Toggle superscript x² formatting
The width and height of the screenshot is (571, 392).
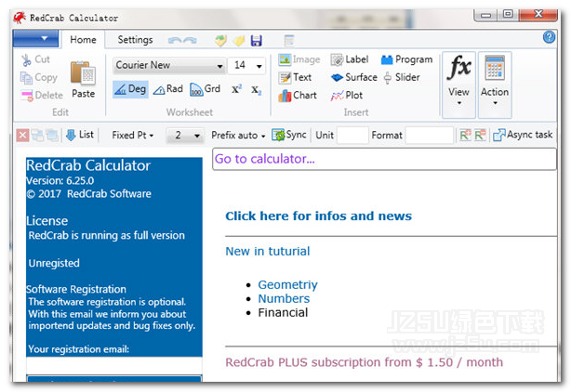click(237, 89)
